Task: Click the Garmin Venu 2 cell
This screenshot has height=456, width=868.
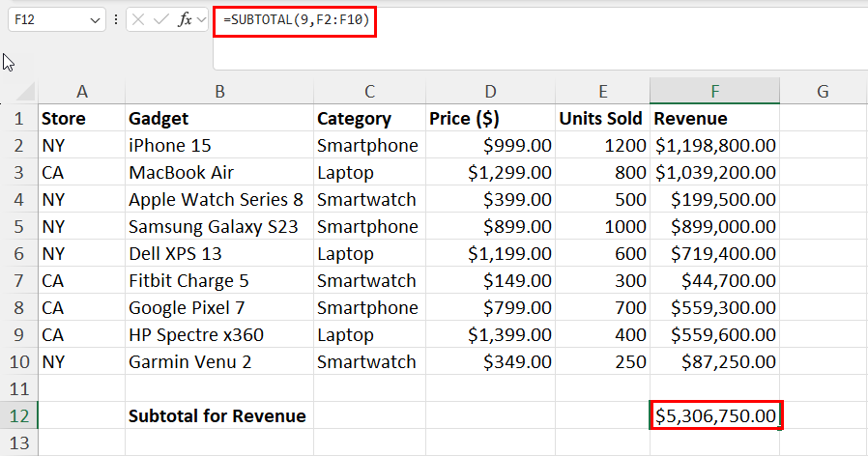Action: point(219,362)
